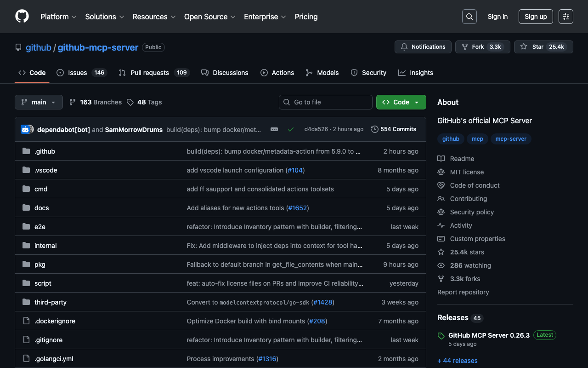The width and height of the screenshot is (588, 368).
Task: Open the green Code dropdown
Action: point(401,102)
